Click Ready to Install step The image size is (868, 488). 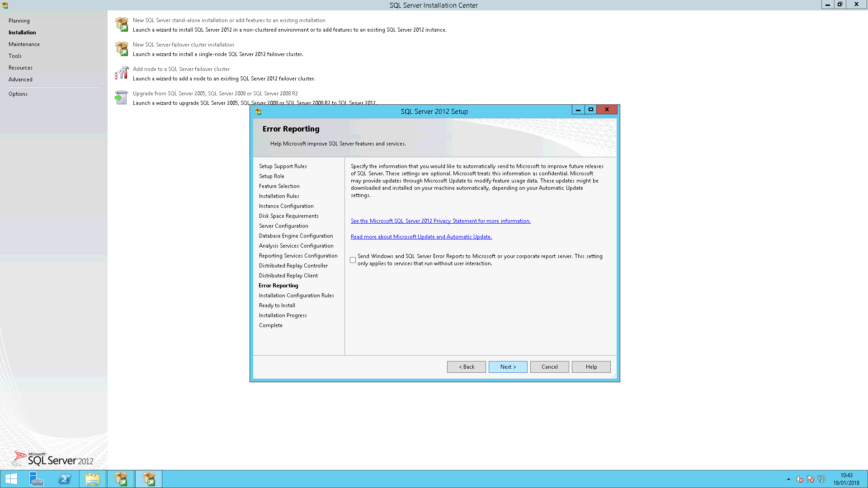(x=277, y=305)
